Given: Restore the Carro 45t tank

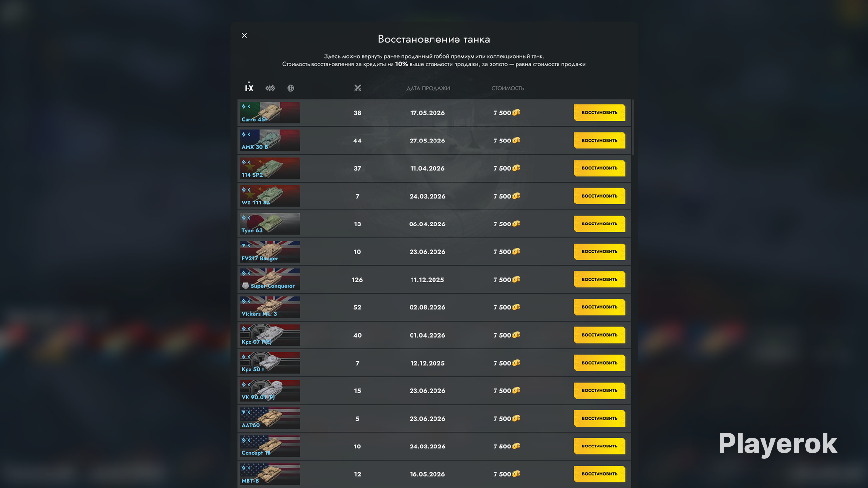Looking at the screenshot, I should point(599,113).
